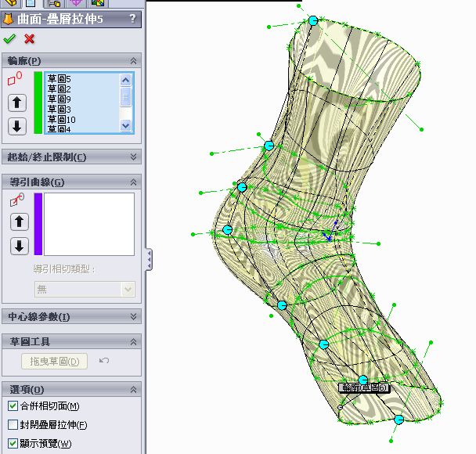The image size is (476, 454).
Task: Move guide curve down in 導引曲線
Action: coord(20,246)
